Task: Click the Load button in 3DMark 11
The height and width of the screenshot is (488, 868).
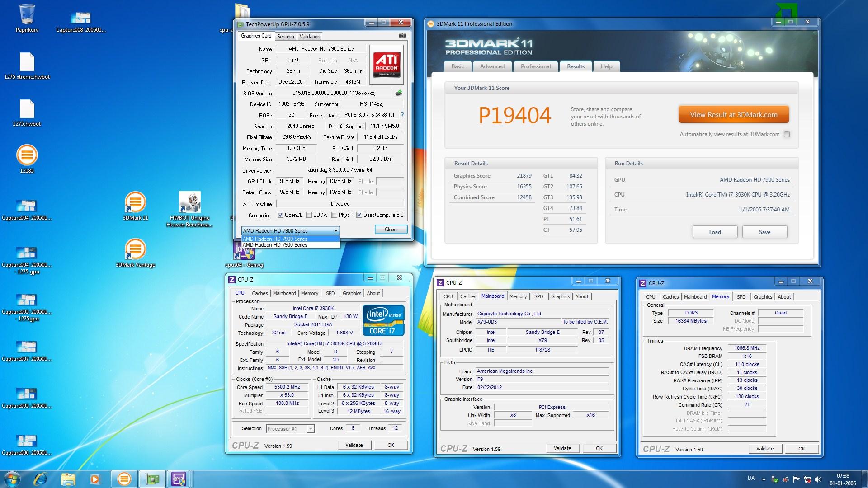Action: pos(715,232)
